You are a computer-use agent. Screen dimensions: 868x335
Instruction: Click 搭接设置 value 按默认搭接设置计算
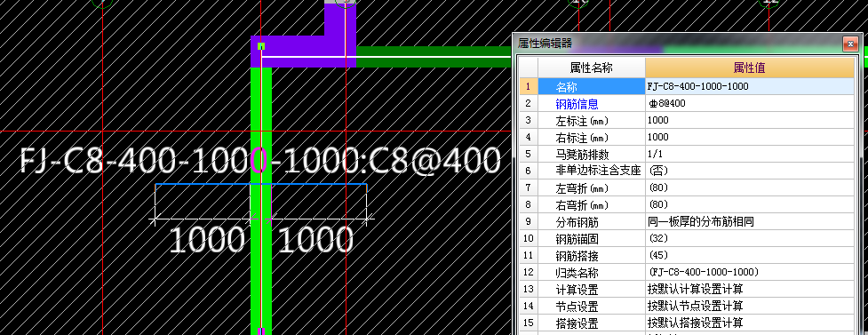[750, 323]
